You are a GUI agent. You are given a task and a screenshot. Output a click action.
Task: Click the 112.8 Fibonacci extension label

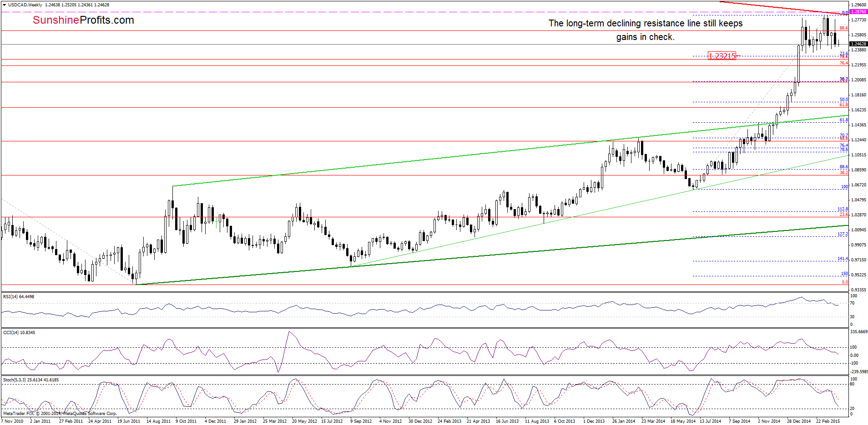843,209
